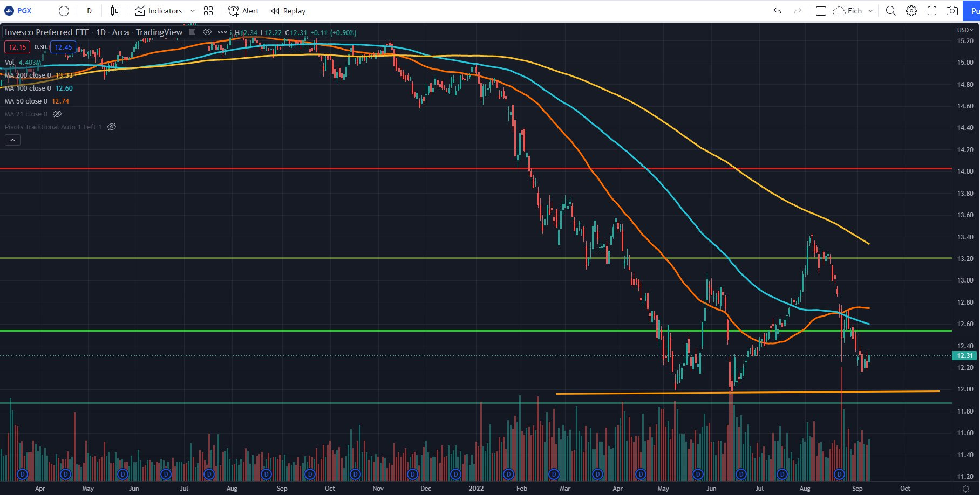Viewport: 980px width, 495px height.
Task: Expand the indicators favorites chevron
Action: tap(193, 11)
